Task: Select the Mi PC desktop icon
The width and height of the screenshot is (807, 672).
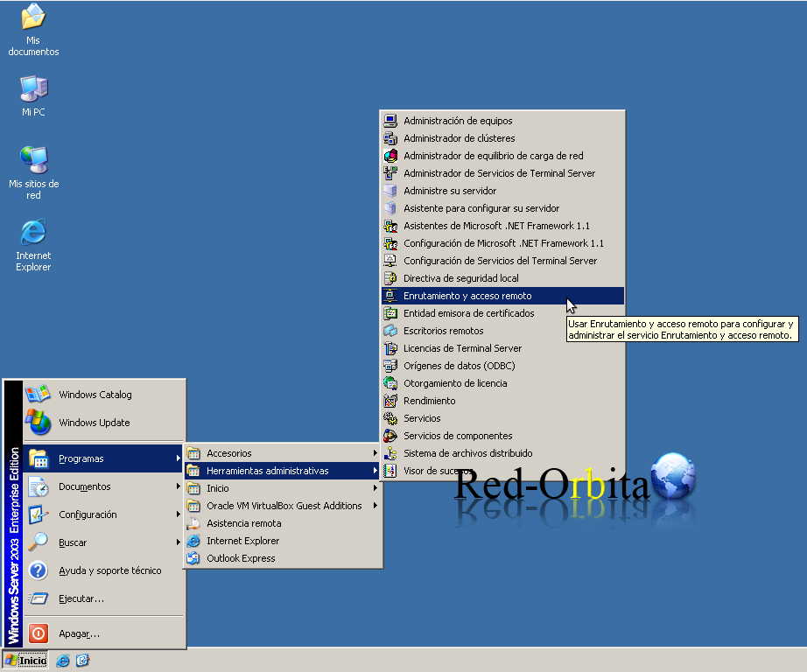Action: point(33,95)
